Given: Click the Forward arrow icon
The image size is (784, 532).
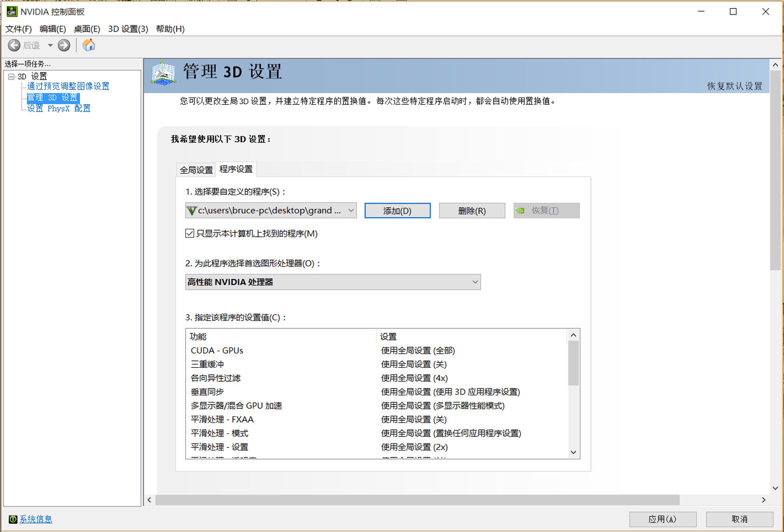Looking at the screenshot, I should pos(64,46).
